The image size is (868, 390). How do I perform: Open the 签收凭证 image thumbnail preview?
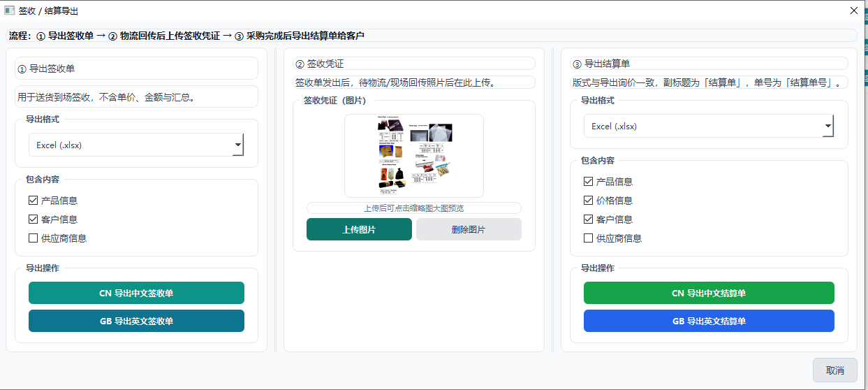pyautogui.click(x=414, y=156)
